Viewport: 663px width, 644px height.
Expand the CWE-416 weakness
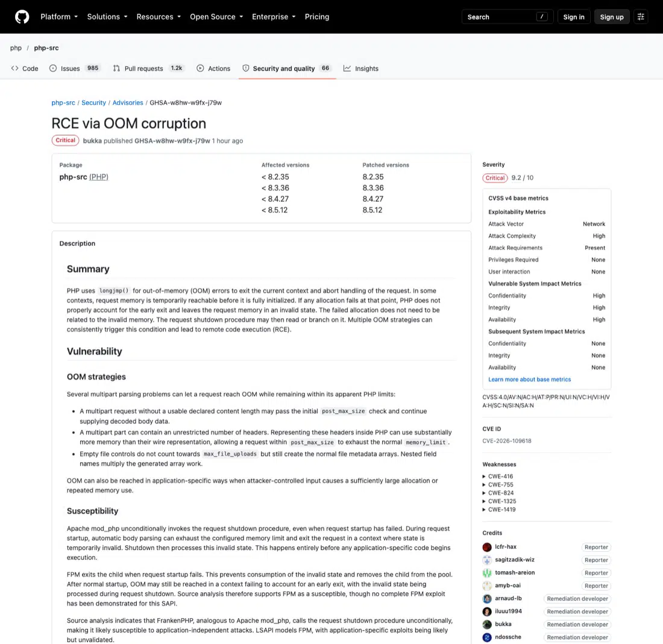498,477
